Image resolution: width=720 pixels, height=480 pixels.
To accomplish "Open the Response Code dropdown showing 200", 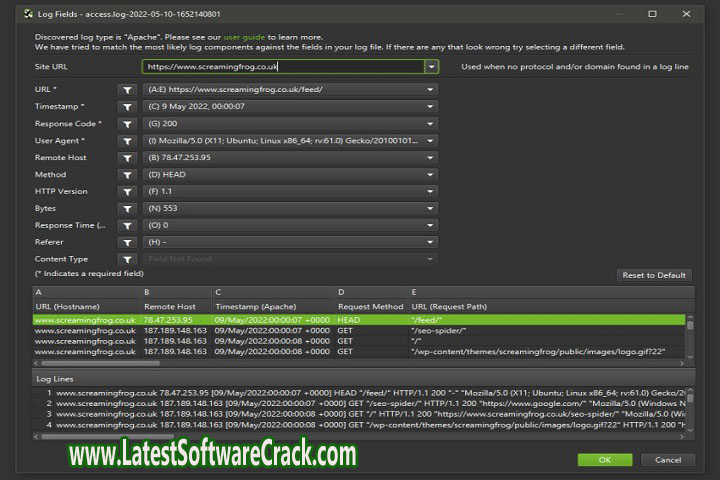I will pyautogui.click(x=430, y=123).
